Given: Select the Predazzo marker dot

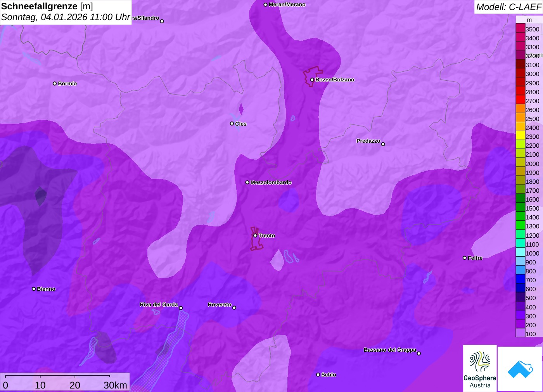Looking at the screenshot, I should point(383,144).
